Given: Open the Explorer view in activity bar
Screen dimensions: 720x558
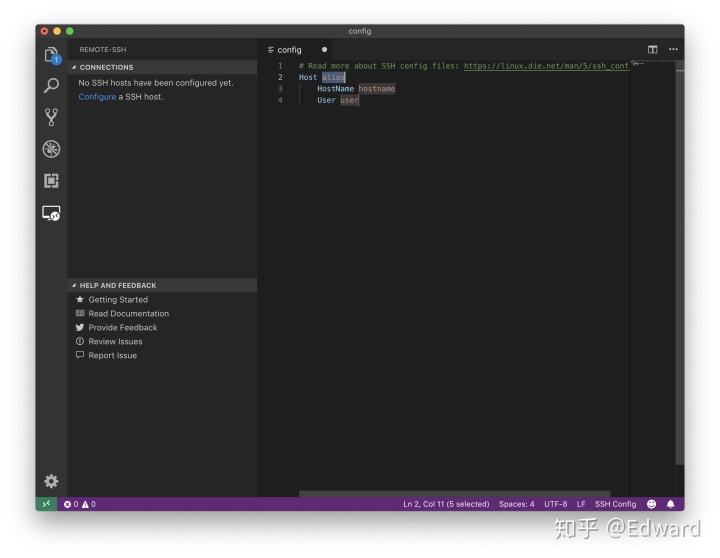Looking at the screenshot, I should pos(51,55).
